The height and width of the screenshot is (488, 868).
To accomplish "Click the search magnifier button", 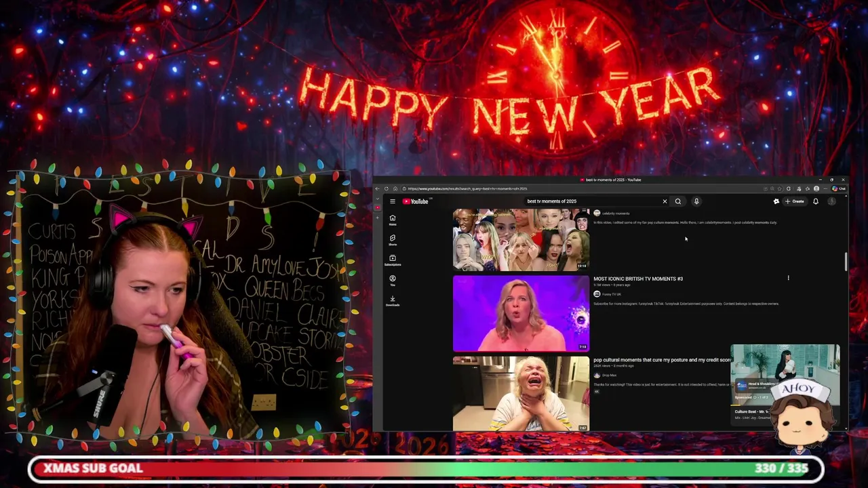I will pyautogui.click(x=677, y=201).
